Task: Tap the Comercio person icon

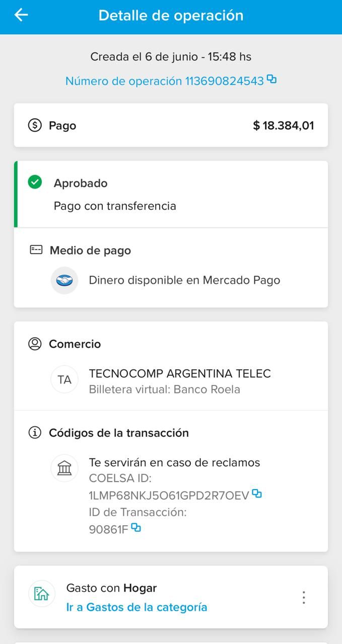Action: pos(35,344)
